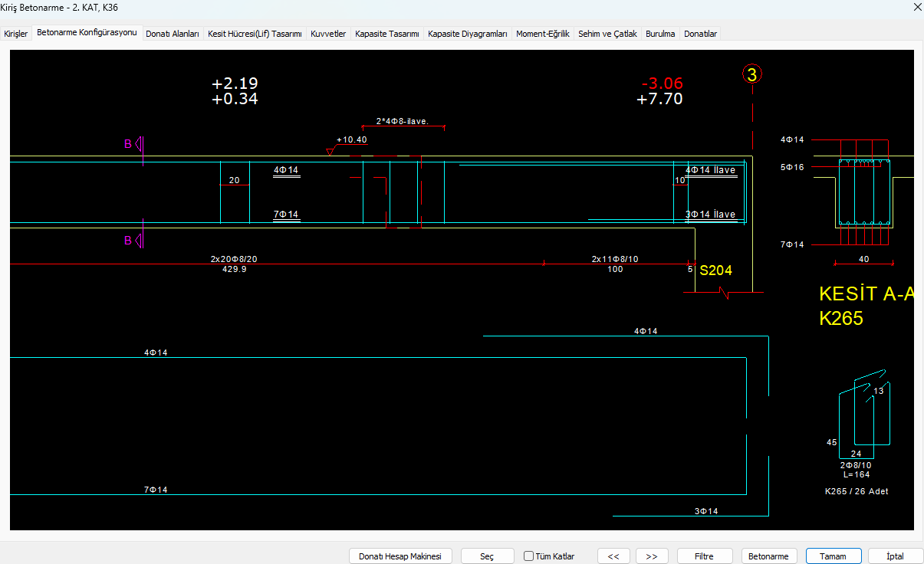Viewport: 924px width, 564px height.
Task: Click the Donatı Hesap Makinesi button
Action: [x=400, y=556]
